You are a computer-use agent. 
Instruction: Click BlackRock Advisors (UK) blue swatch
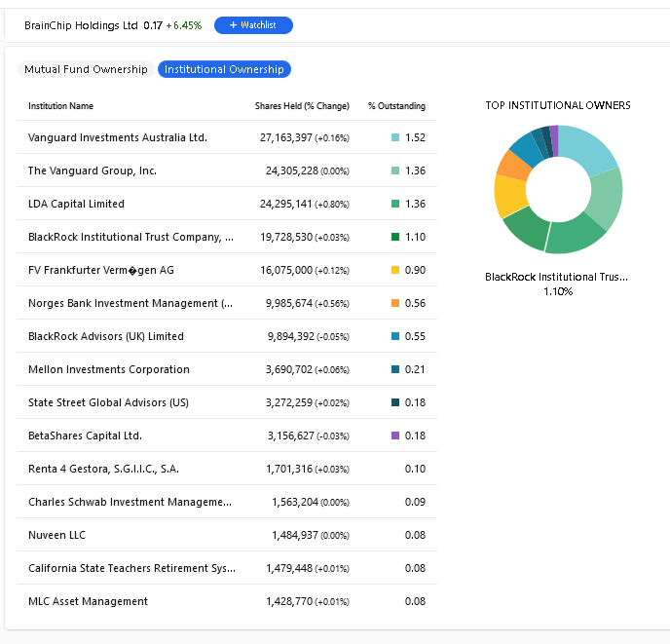click(x=395, y=336)
